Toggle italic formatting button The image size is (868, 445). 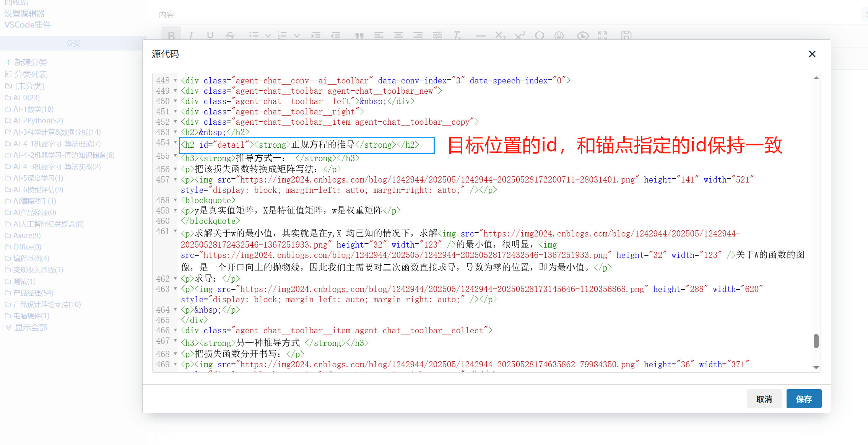(x=191, y=36)
